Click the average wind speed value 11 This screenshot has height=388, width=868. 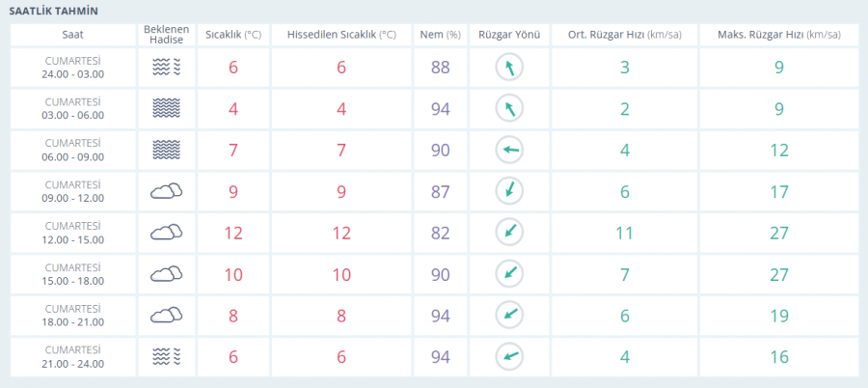tap(625, 233)
